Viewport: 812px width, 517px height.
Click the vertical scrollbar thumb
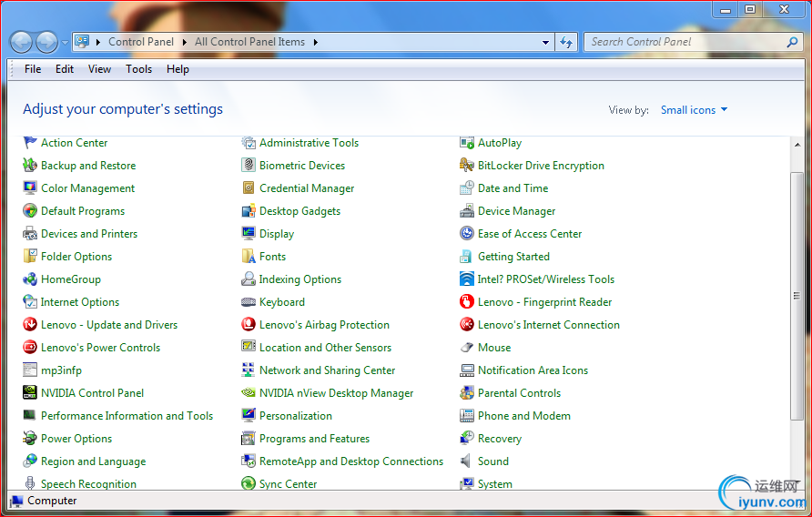click(797, 295)
